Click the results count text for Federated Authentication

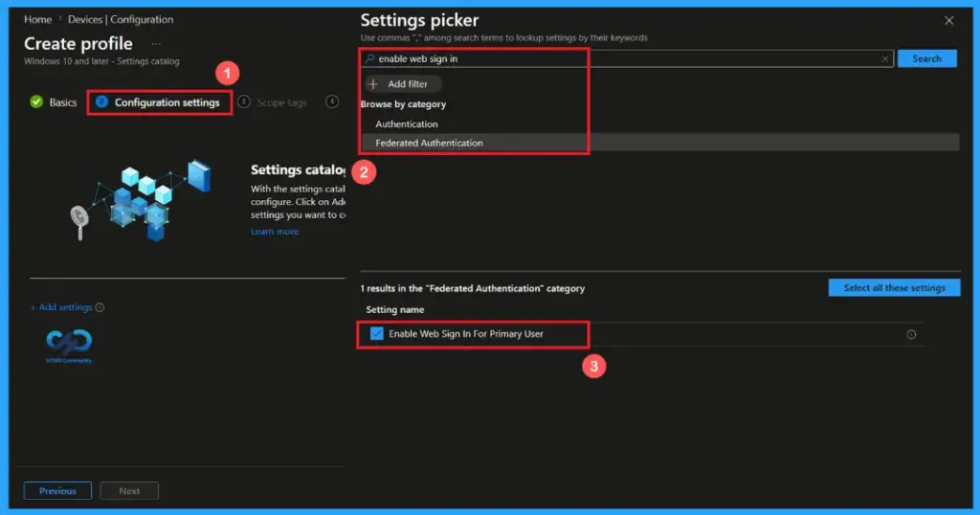click(473, 288)
